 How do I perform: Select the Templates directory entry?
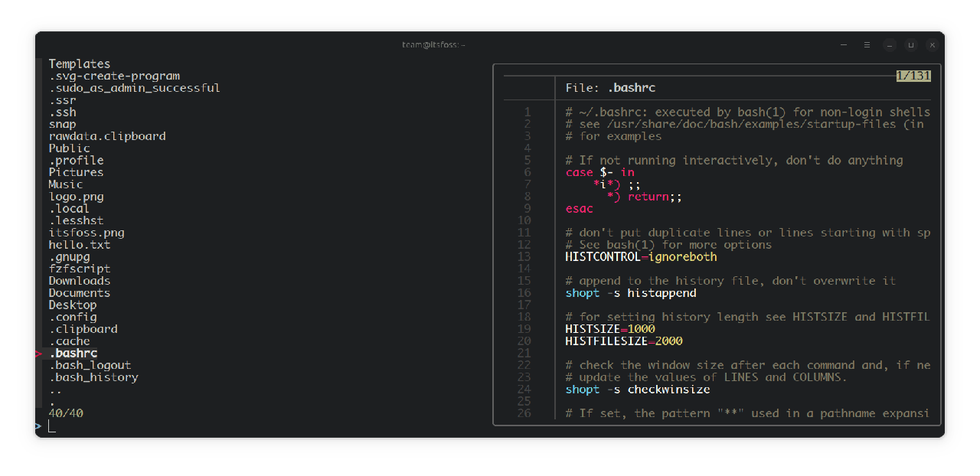click(79, 64)
